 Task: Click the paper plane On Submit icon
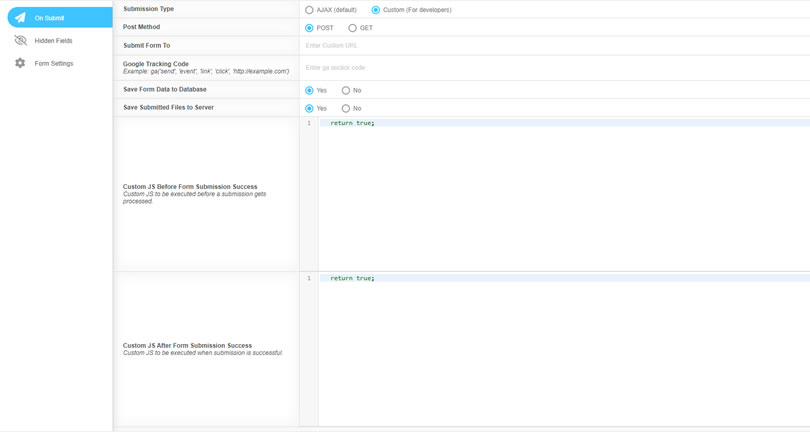point(20,18)
